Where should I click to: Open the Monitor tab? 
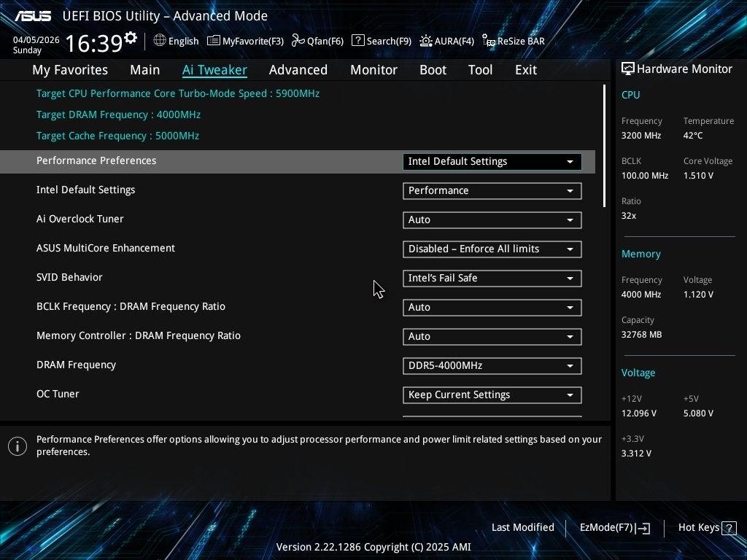(373, 70)
